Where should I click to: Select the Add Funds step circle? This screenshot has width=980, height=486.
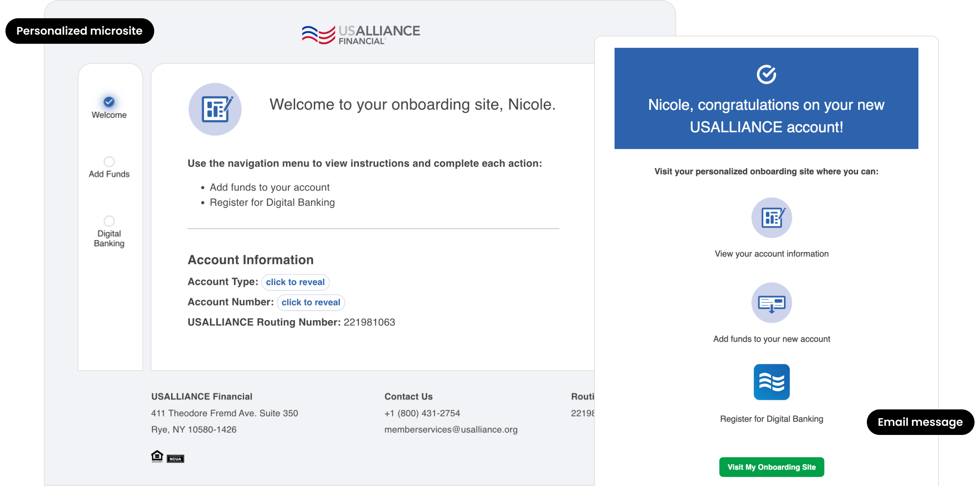109,161
